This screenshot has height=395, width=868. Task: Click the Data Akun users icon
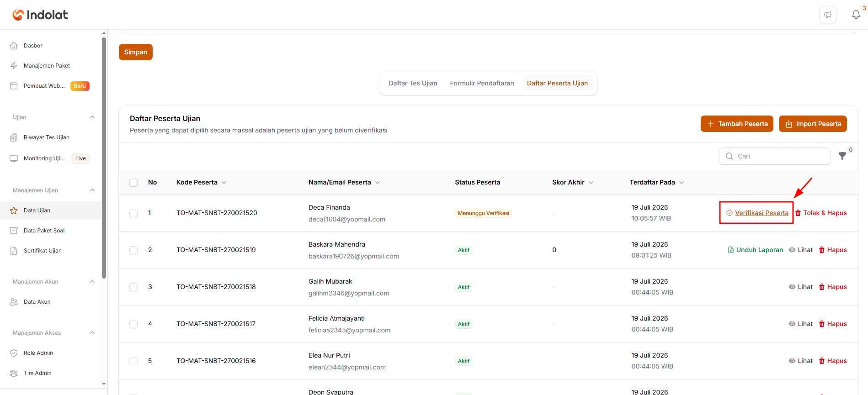coord(14,302)
